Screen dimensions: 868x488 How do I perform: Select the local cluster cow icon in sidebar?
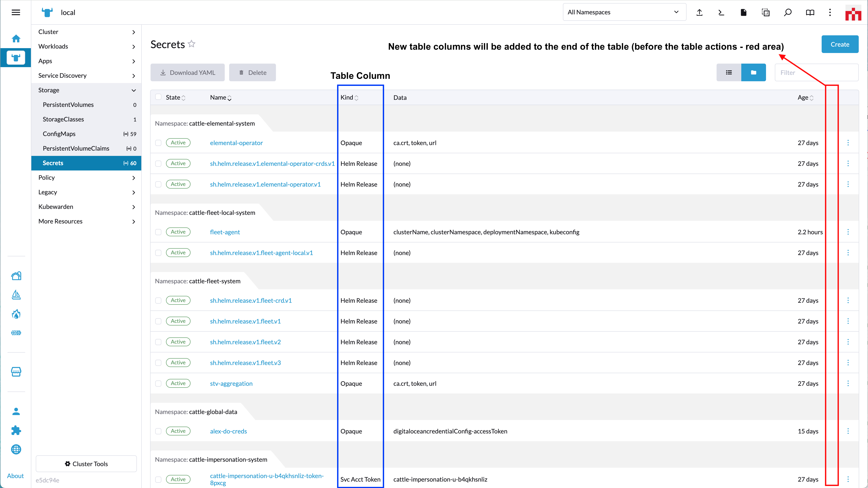(x=16, y=58)
